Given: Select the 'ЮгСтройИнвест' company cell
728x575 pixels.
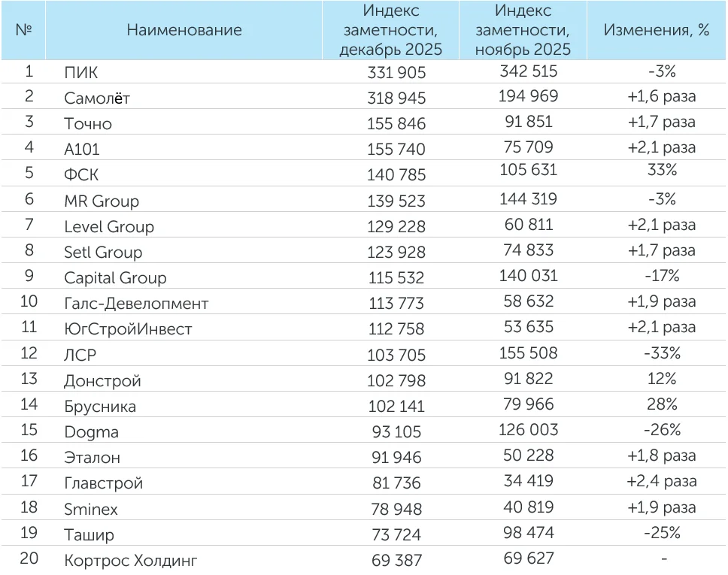Looking at the screenshot, I should (x=128, y=329).
